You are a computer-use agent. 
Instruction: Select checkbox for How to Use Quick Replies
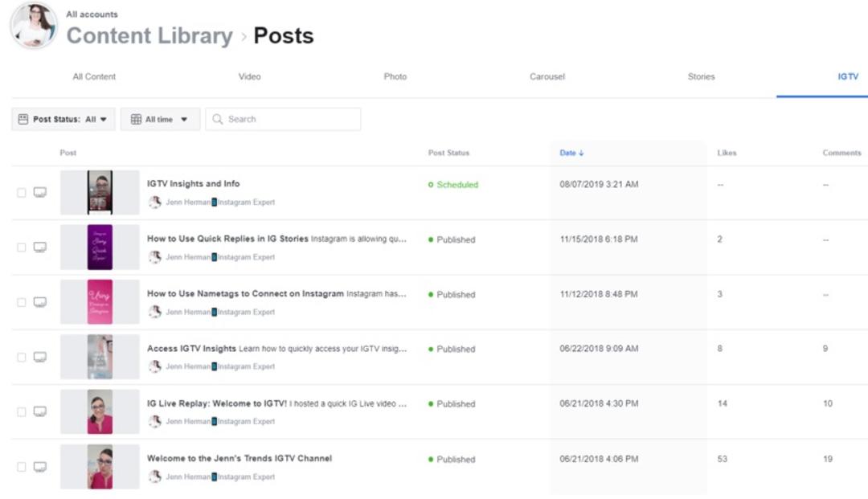[x=22, y=247]
